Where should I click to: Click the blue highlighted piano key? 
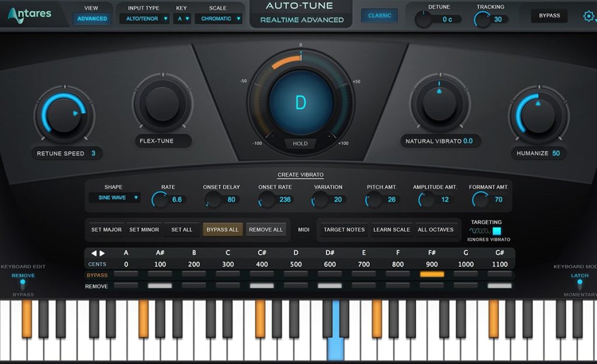click(336, 330)
